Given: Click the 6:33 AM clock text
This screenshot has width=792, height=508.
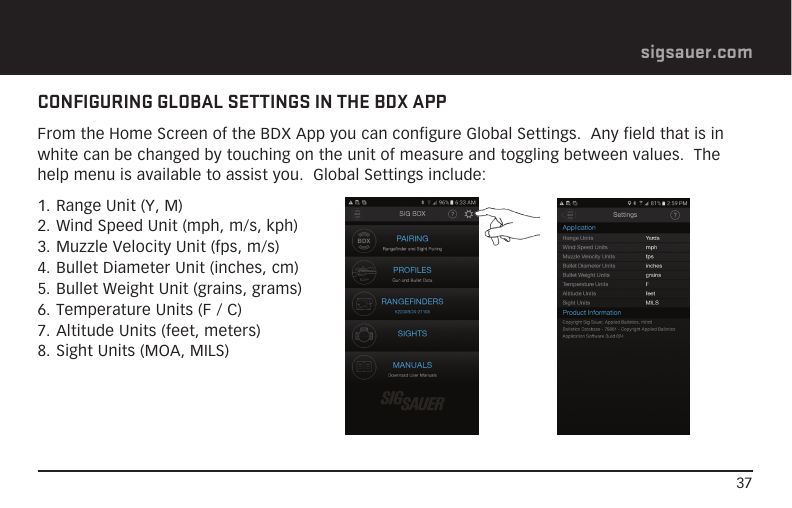Looking at the screenshot, I should tap(465, 202).
